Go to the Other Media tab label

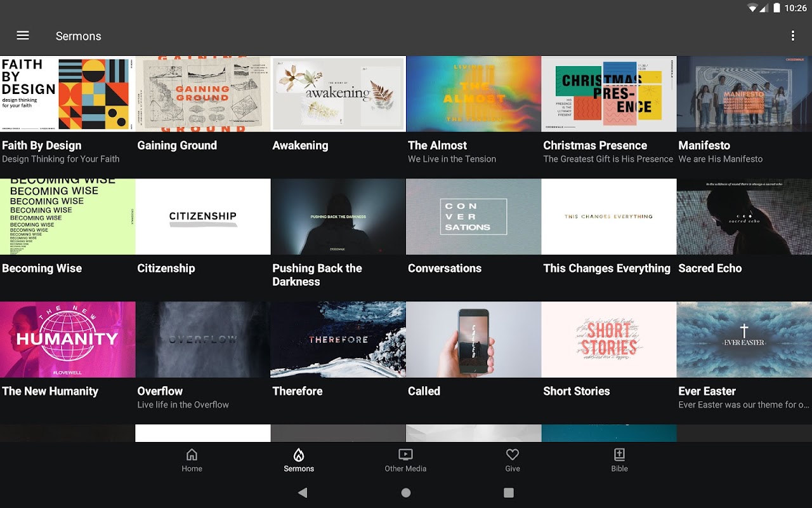405,469
